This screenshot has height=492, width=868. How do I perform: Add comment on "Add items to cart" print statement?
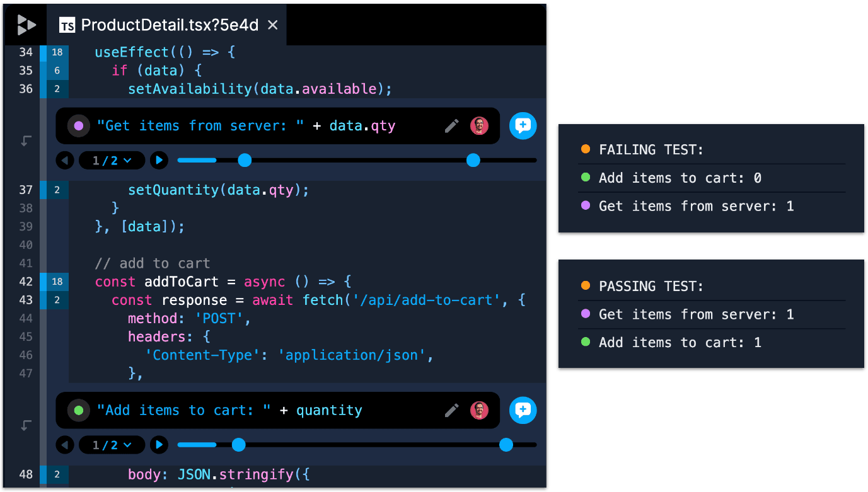point(523,411)
